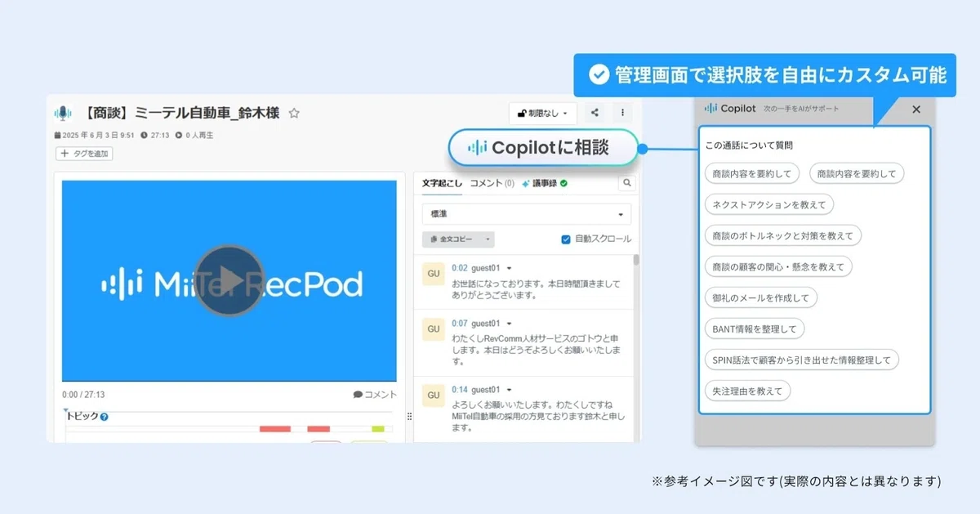
Task: Click the 0人再生 play count
Action: [x=195, y=135]
